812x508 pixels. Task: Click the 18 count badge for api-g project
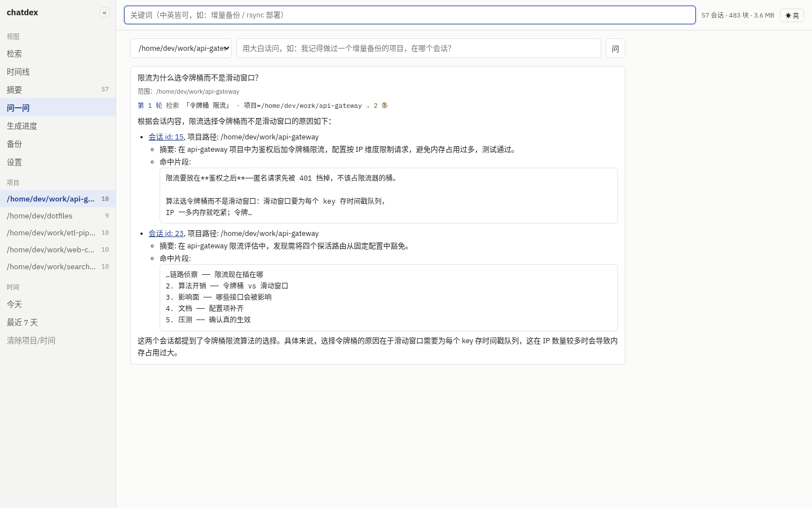click(x=105, y=199)
